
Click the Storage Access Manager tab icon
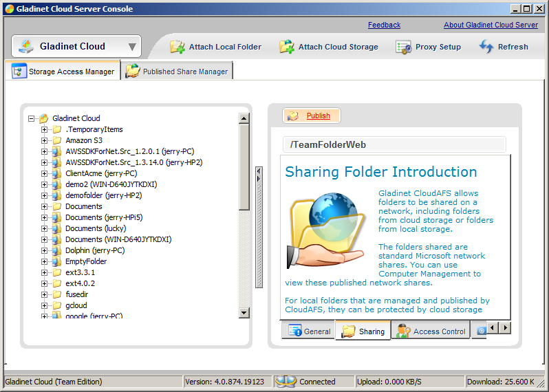(x=19, y=71)
